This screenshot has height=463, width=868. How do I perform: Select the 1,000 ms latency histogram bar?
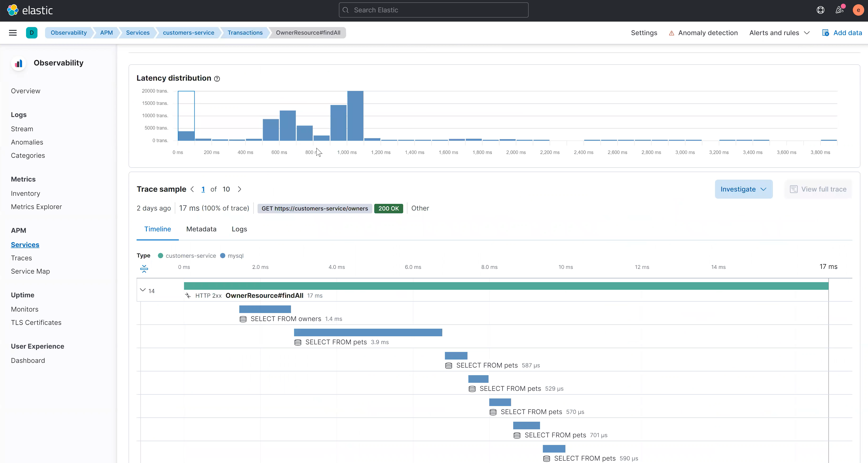(356, 116)
